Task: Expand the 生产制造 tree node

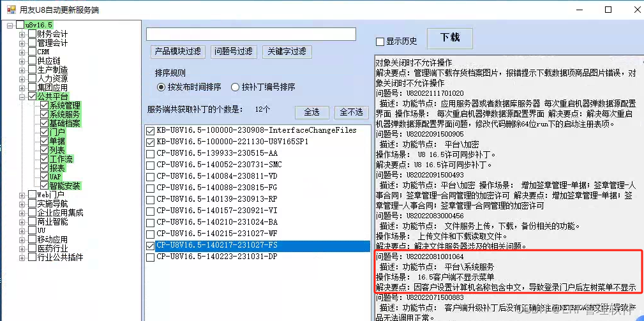Action: point(22,70)
